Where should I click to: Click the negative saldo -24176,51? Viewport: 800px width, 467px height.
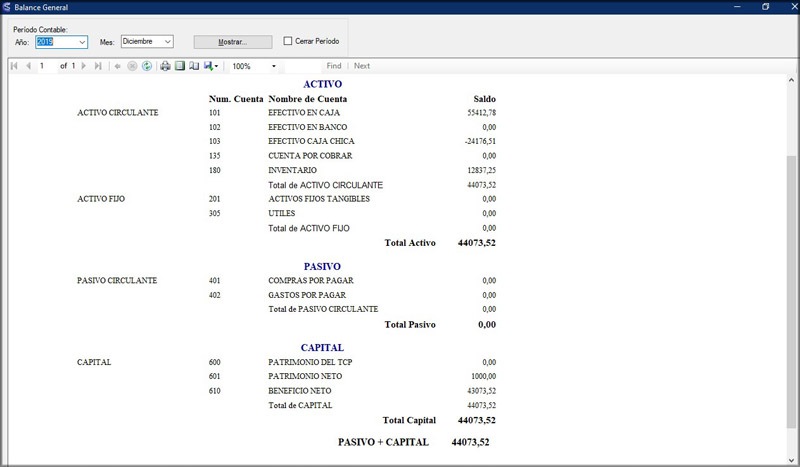coord(480,141)
